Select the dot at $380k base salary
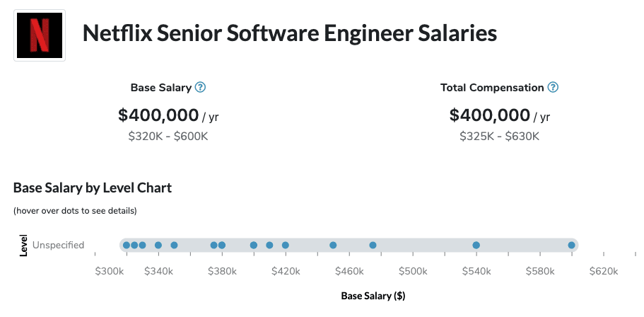 (x=222, y=246)
